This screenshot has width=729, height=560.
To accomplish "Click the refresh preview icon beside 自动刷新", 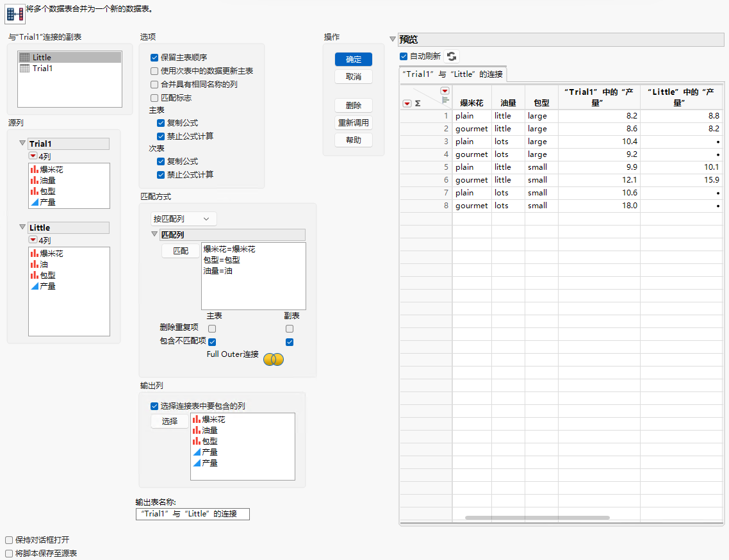I will point(452,56).
